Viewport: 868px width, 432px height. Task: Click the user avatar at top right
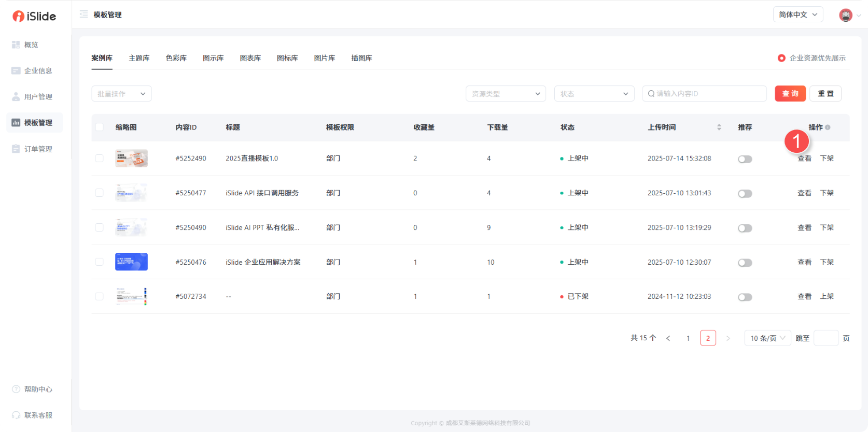[845, 15]
